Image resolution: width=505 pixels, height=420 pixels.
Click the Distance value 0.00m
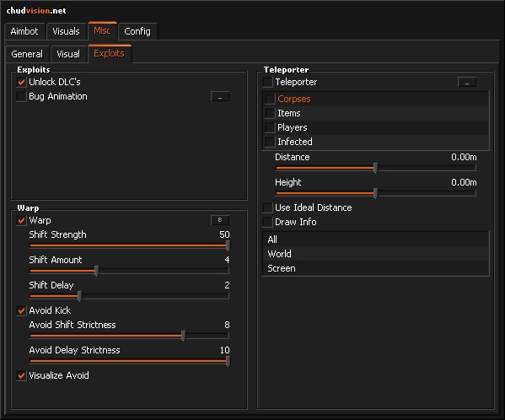pos(464,157)
